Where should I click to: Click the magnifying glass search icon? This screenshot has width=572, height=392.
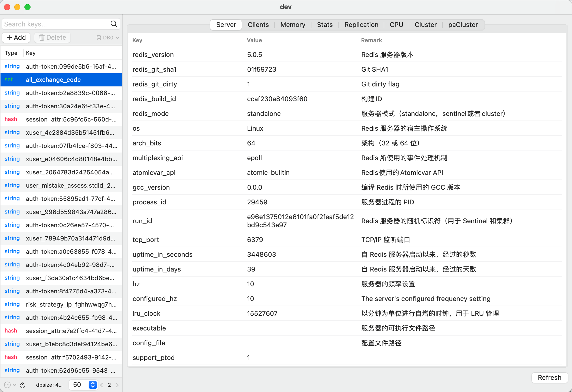[x=114, y=24]
